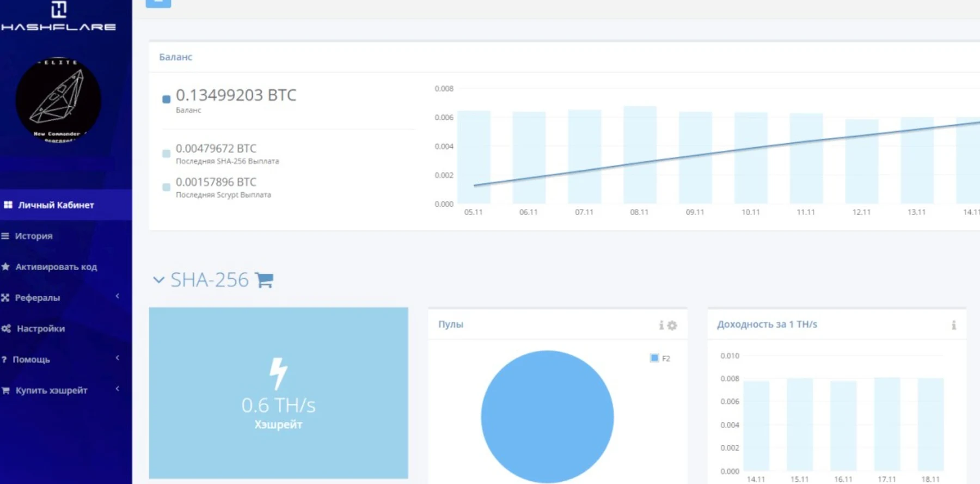980x484 pixels.
Task: Click the 08.11 bar in balance chart
Action: (x=640, y=155)
